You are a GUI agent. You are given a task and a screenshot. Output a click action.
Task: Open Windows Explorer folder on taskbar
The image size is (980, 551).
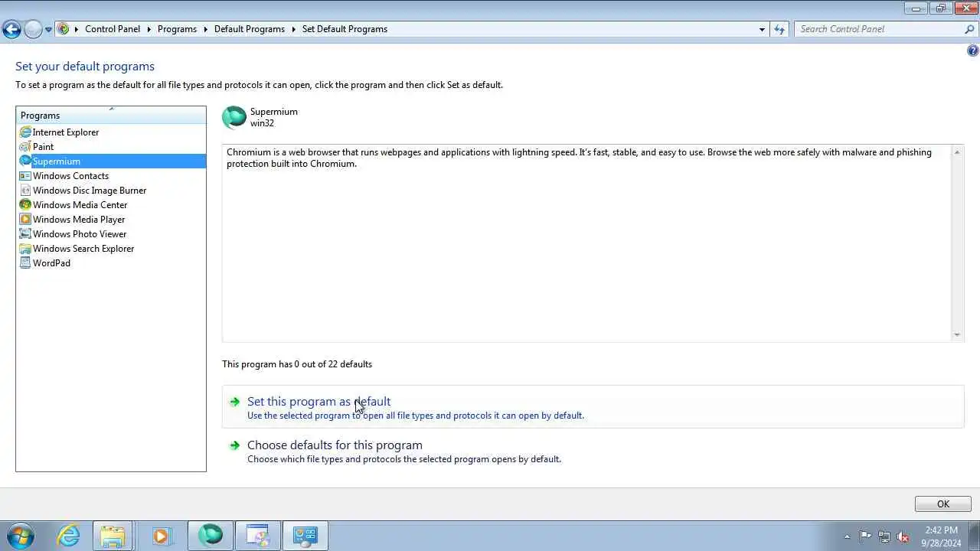tap(113, 536)
